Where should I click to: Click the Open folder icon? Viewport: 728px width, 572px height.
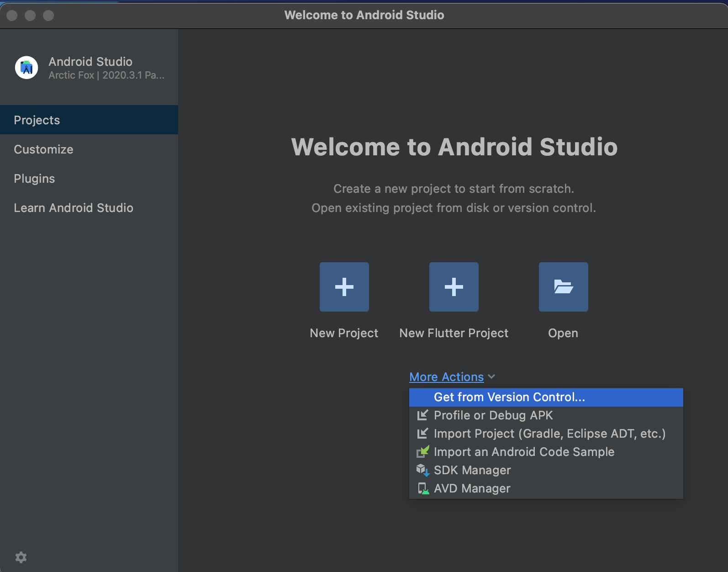[563, 287]
